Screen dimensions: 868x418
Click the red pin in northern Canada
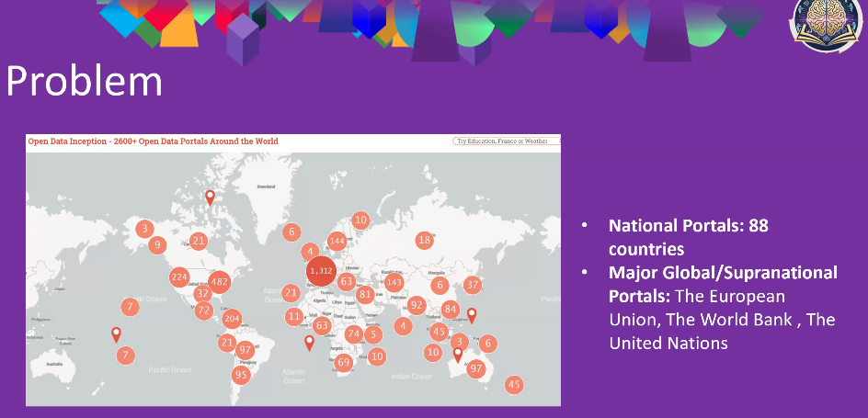click(210, 197)
